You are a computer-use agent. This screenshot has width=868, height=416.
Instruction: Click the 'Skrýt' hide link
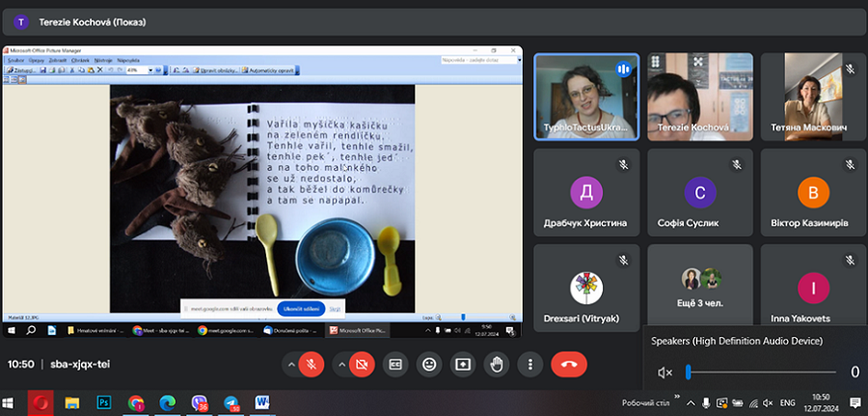tap(335, 309)
